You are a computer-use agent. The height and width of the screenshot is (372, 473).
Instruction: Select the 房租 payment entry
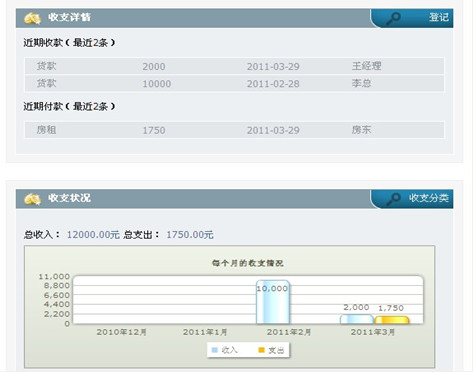pos(46,130)
